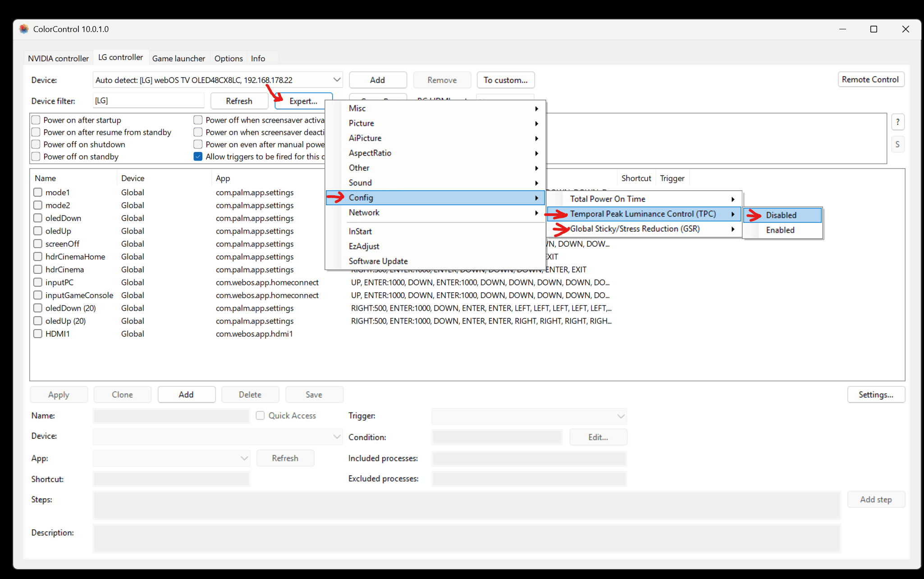Select the Config menu item
Viewport: 924px width, 579px height.
click(x=435, y=198)
